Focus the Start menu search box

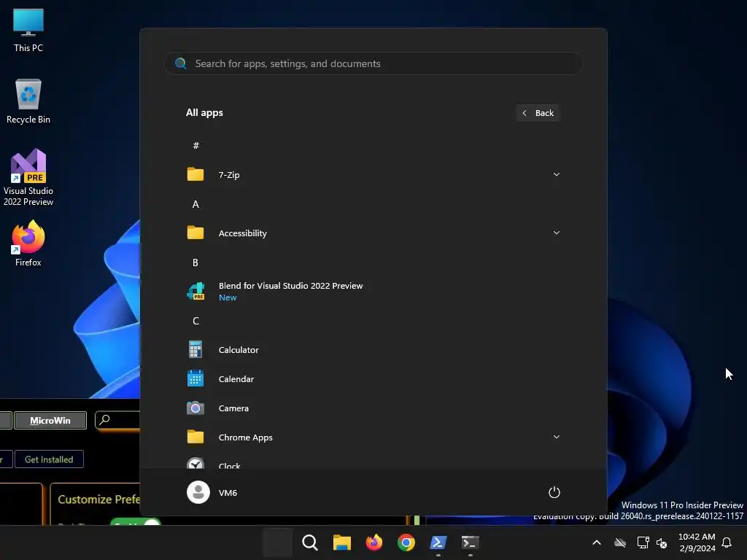pos(373,63)
